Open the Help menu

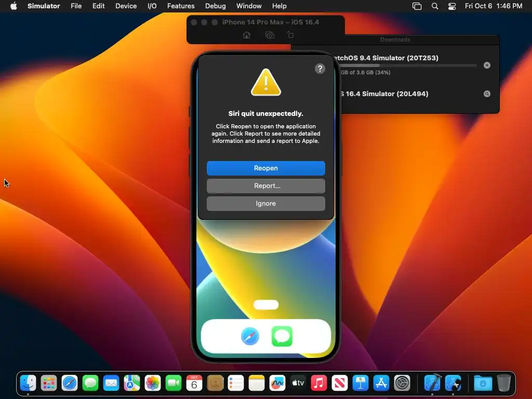(x=279, y=6)
